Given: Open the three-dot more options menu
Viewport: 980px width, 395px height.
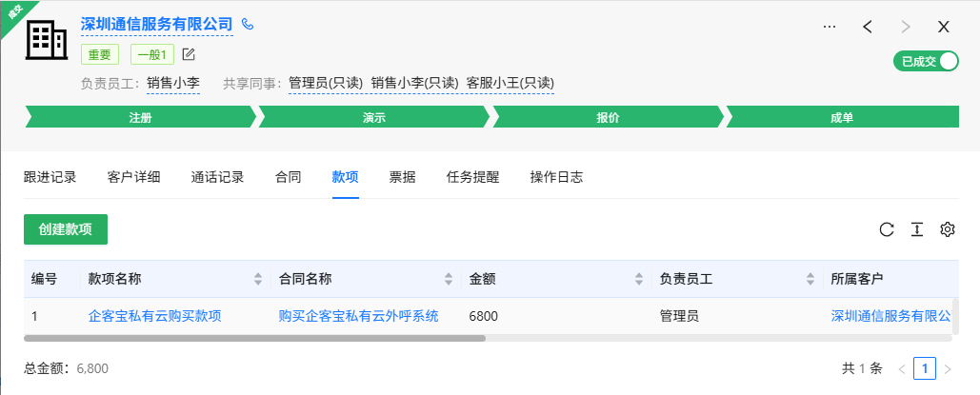Looking at the screenshot, I should (x=830, y=27).
